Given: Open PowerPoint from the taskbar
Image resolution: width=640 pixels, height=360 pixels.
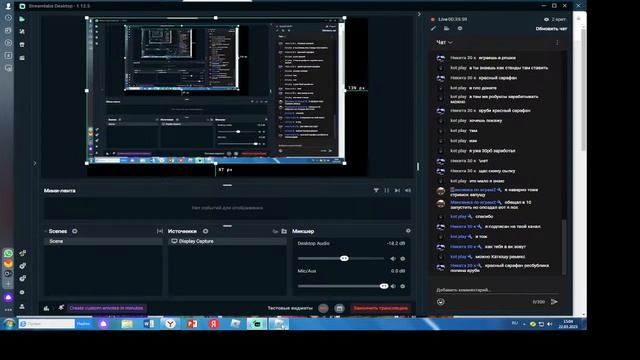Looking at the screenshot, I should click(192, 324).
